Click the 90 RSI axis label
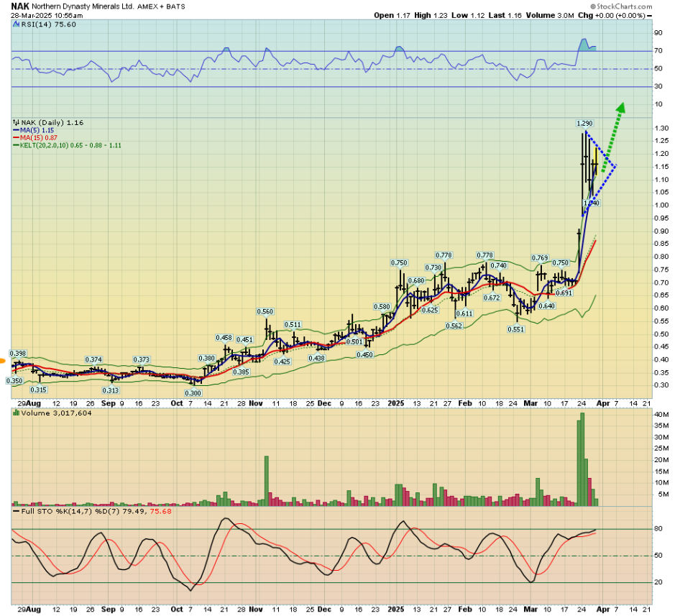Viewport: 680px width, 616px height. [x=658, y=33]
